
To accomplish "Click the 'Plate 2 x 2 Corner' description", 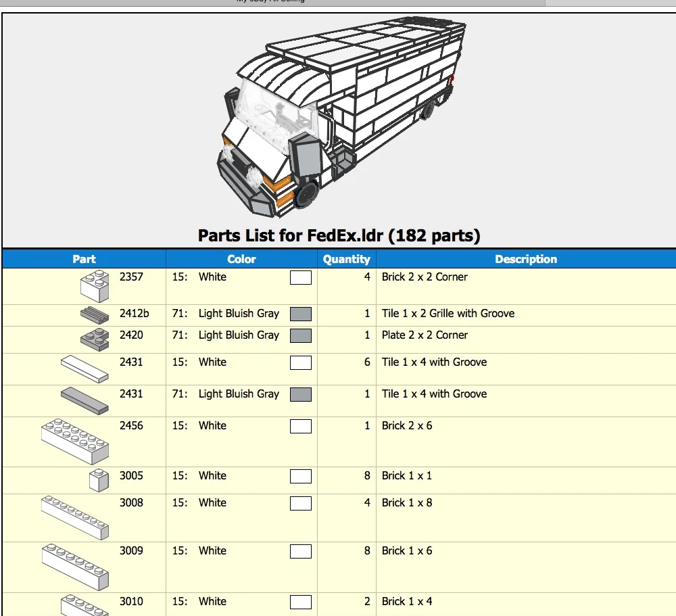I will click(425, 335).
